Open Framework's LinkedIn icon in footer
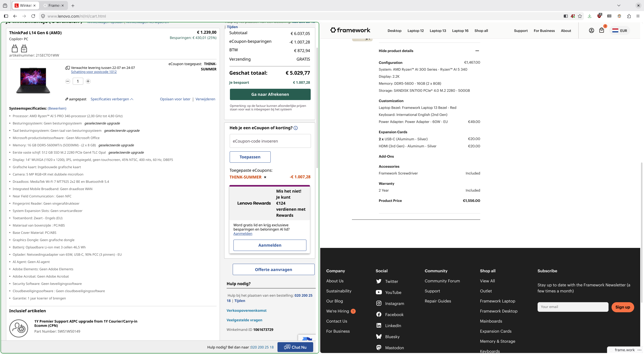 (379, 326)
